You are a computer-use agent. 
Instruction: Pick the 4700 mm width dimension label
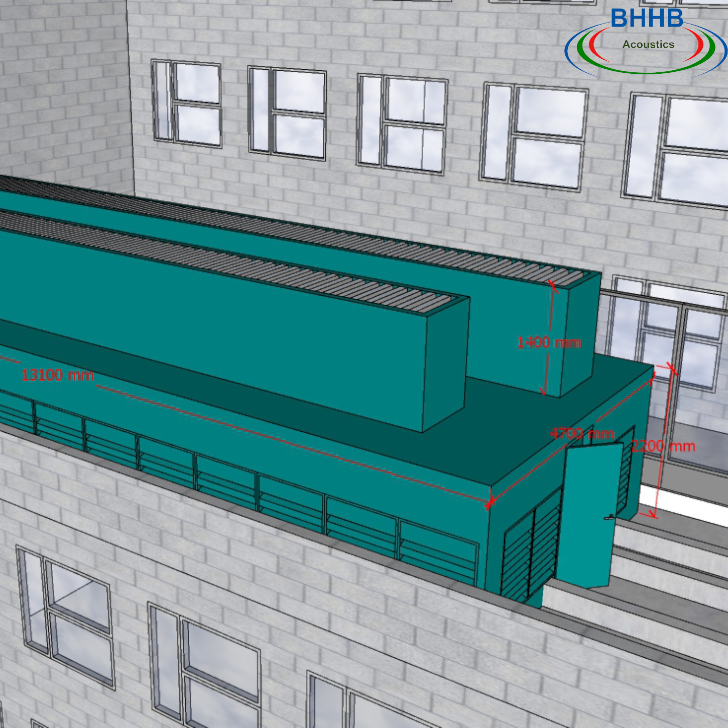[582, 433]
